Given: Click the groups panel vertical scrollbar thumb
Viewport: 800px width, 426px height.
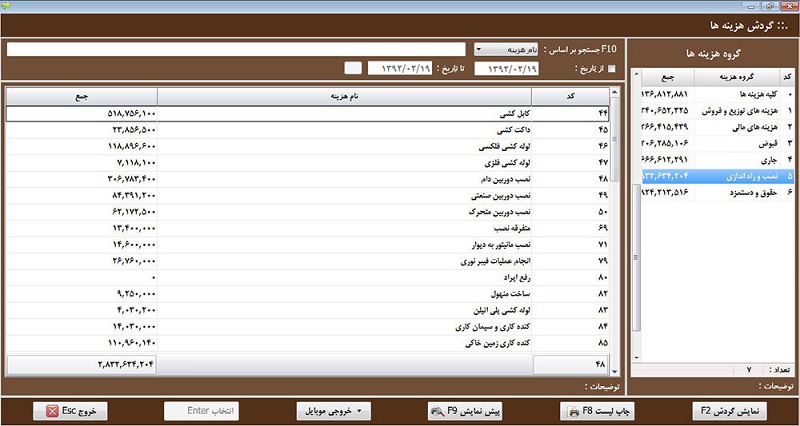Looking at the screenshot, I should (x=636, y=258).
